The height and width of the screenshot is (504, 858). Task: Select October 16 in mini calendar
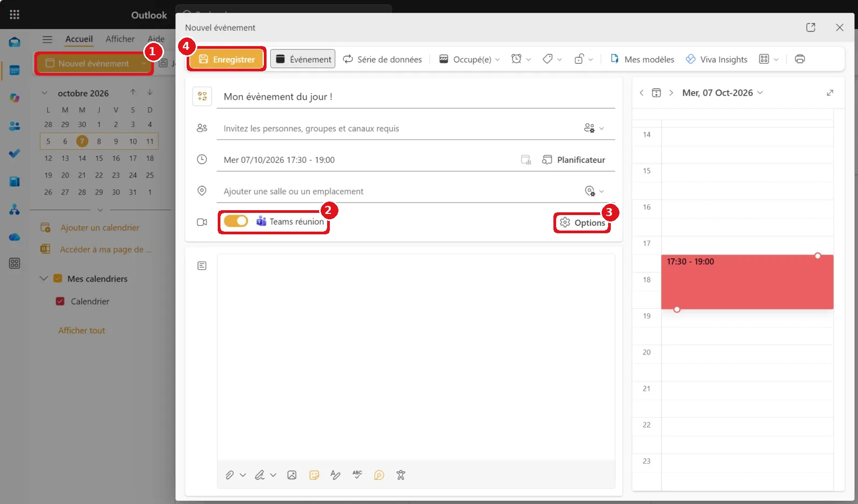[116, 158]
